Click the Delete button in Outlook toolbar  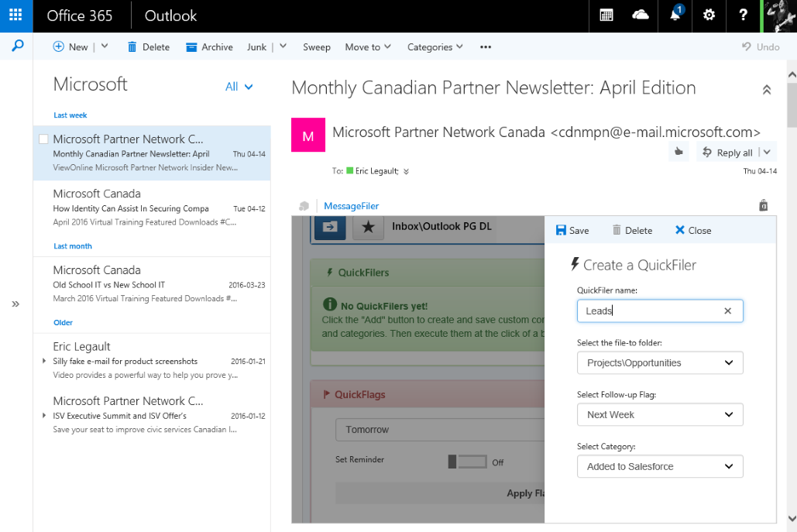149,46
